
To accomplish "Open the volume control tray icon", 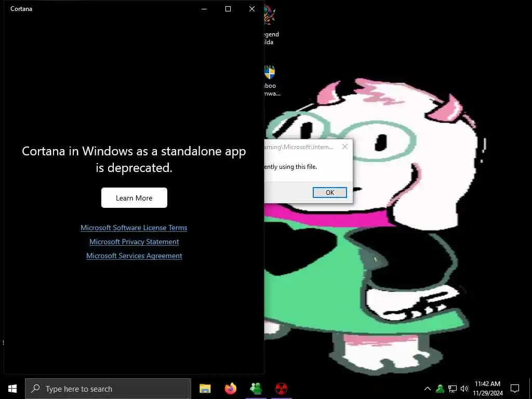I will (x=464, y=389).
